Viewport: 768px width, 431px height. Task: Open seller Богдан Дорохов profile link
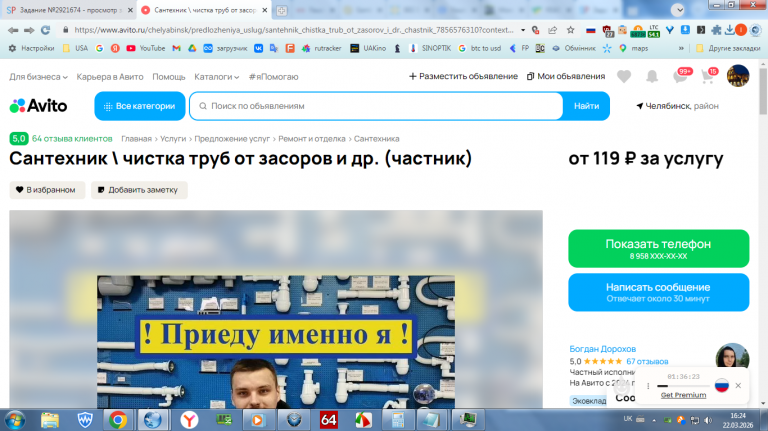tap(602, 349)
